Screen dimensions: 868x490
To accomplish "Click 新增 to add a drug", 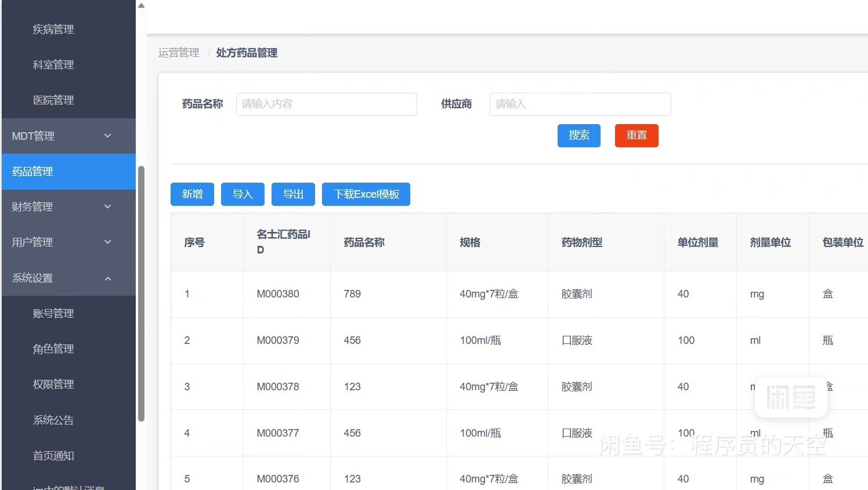I will [x=192, y=194].
